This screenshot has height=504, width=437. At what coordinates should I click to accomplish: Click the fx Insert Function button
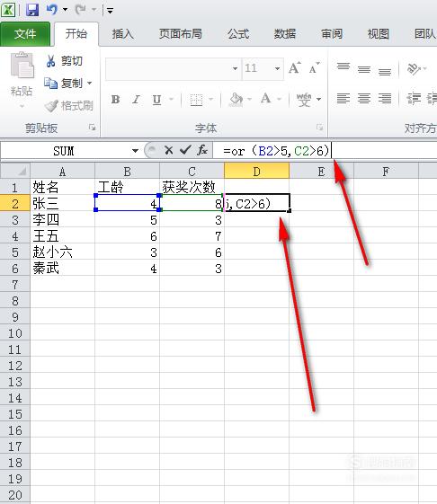[x=202, y=150]
